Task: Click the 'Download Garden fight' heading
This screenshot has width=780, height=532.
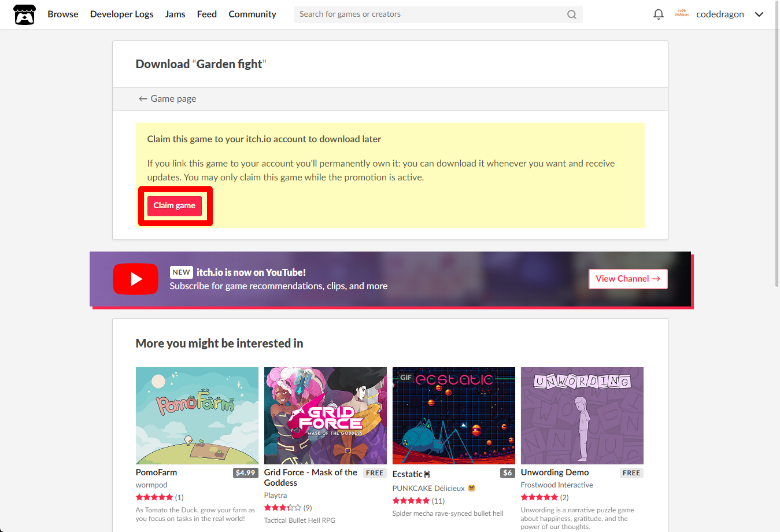Action: tap(201, 64)
